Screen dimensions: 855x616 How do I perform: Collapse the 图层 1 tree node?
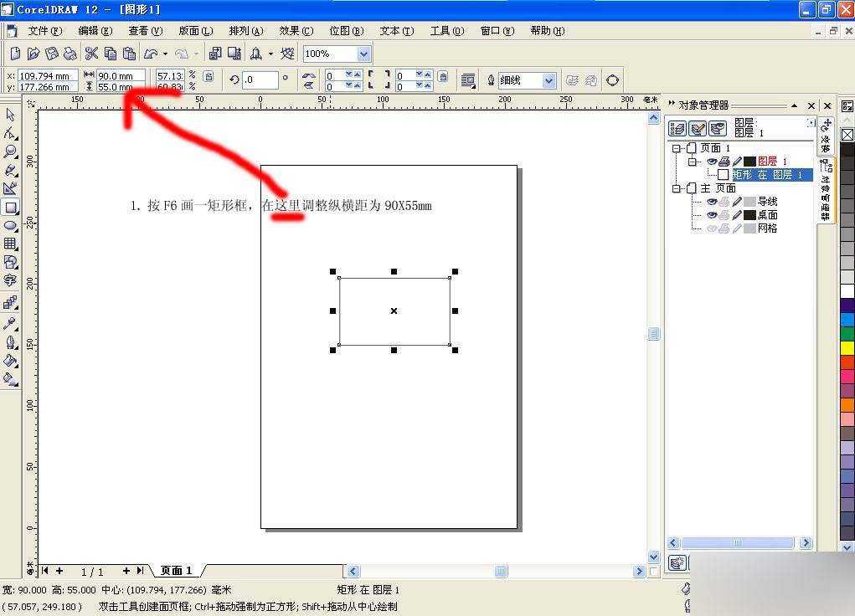tap(692, 162)
